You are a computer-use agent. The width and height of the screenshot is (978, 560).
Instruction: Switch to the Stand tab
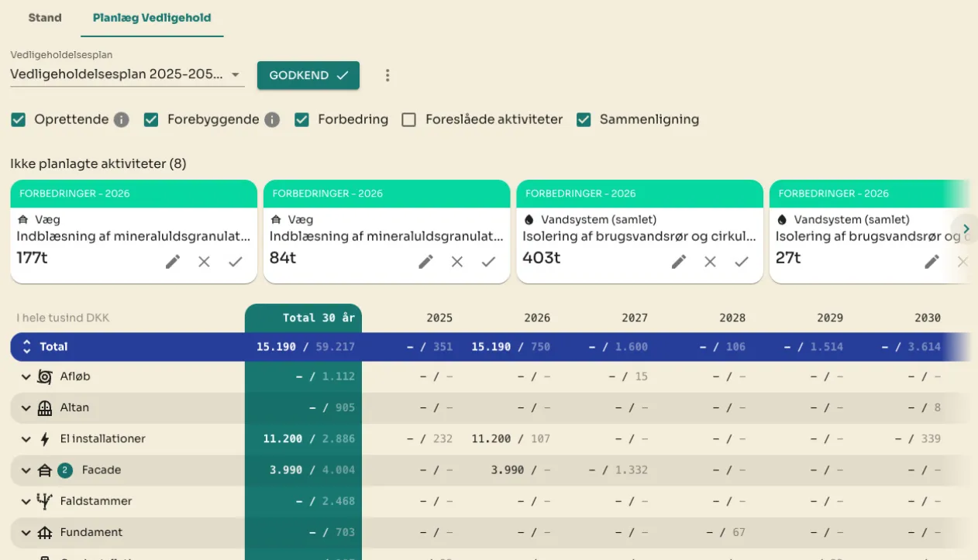(44, 17)
